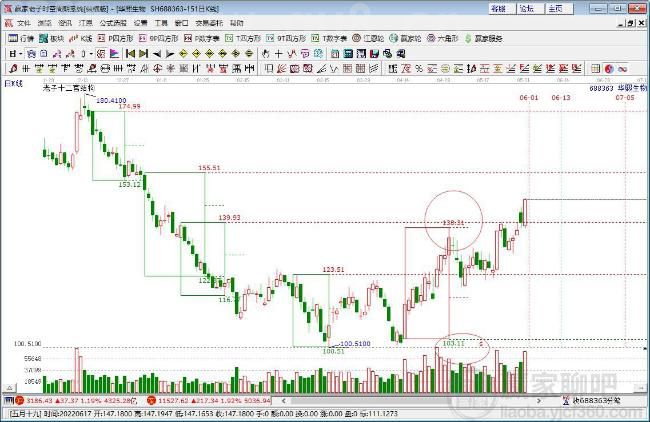Click the infinity loop icon
This screenshot has width=650, height=422.
coord(622,69)
